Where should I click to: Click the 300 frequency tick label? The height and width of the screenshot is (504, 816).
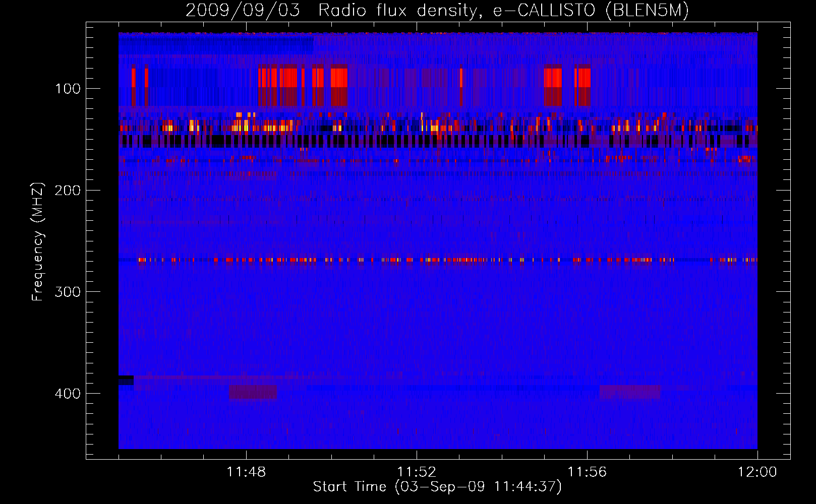tap(68, 292)
